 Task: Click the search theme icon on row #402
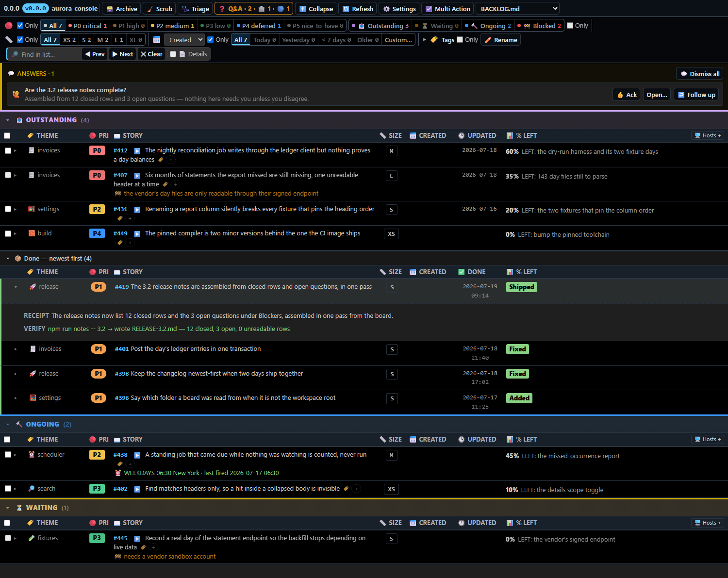click(32, 489)
